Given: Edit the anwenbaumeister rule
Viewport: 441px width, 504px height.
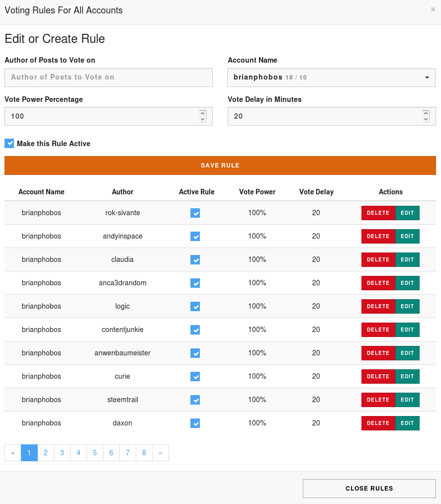Looking at the screenshot, I should point(407,353).
